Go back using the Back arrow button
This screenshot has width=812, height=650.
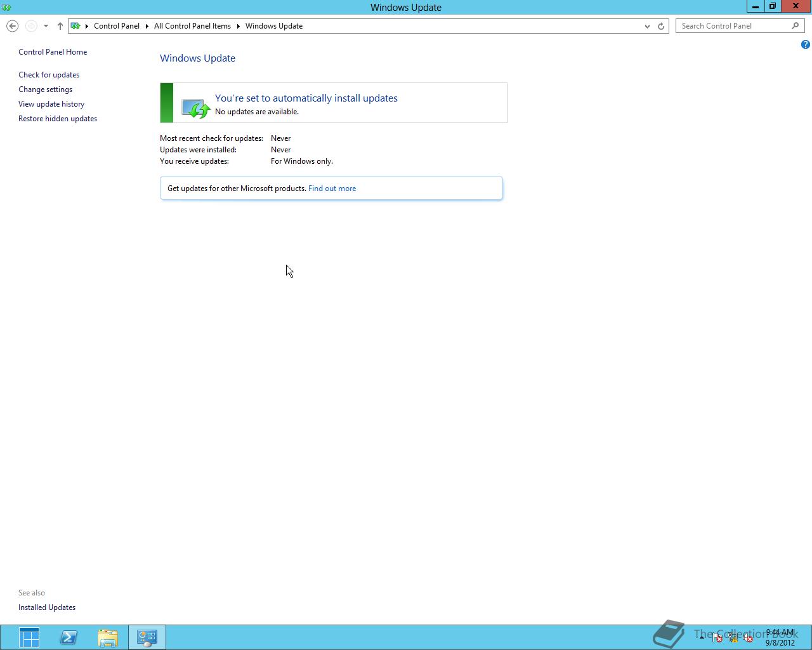click(x=12, y=26)
